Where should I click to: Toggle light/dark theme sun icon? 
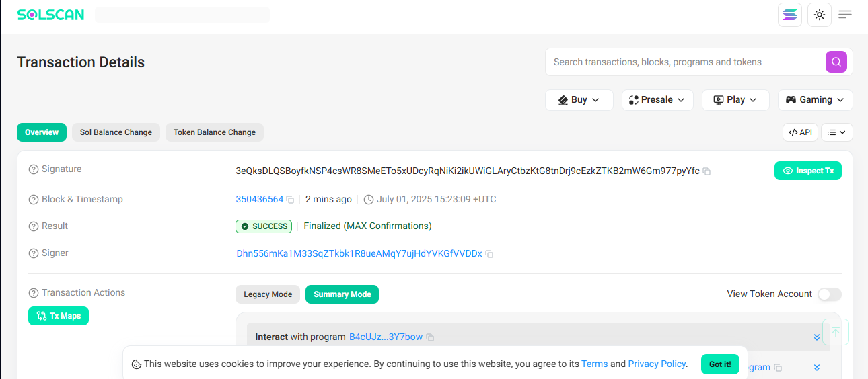click(819, 15)
